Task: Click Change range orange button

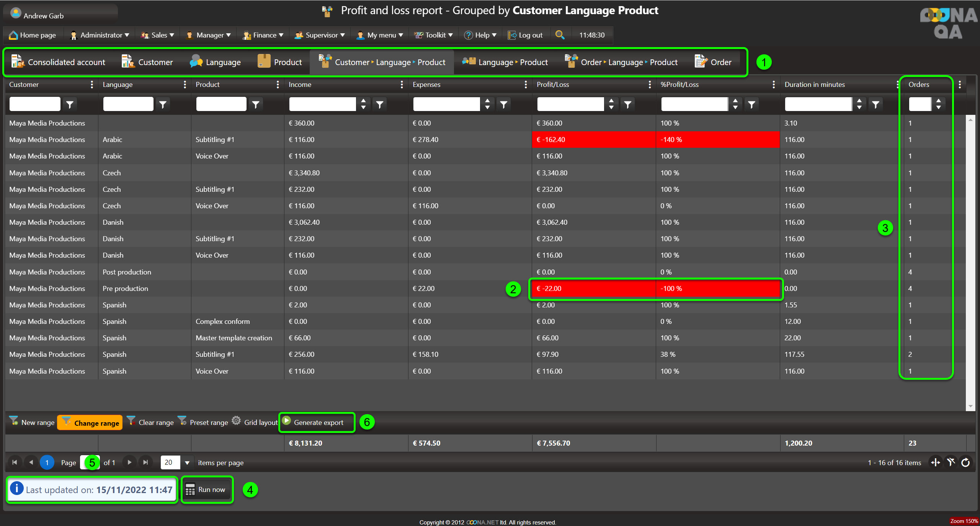Action: pos(90,423)
